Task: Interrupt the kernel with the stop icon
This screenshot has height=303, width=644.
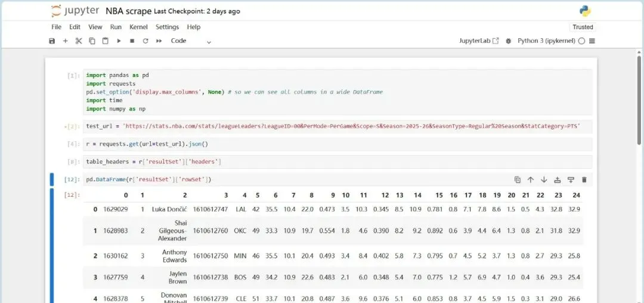Action: coord(132,41)
